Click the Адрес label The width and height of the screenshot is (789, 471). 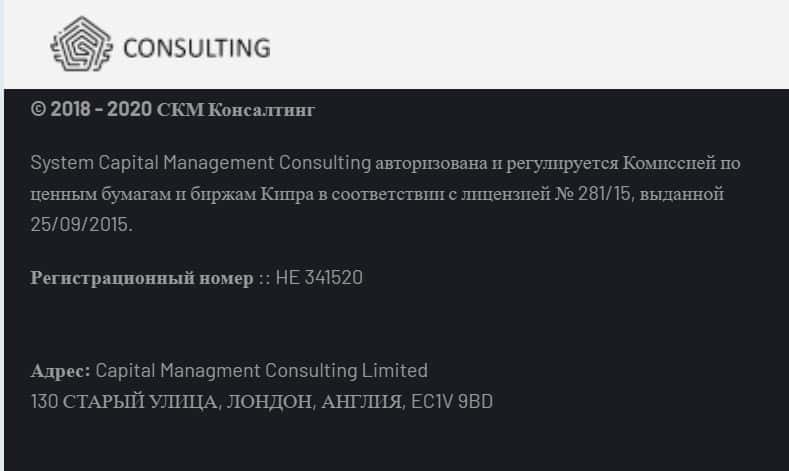pyautogui.click(x=61, y=371)
